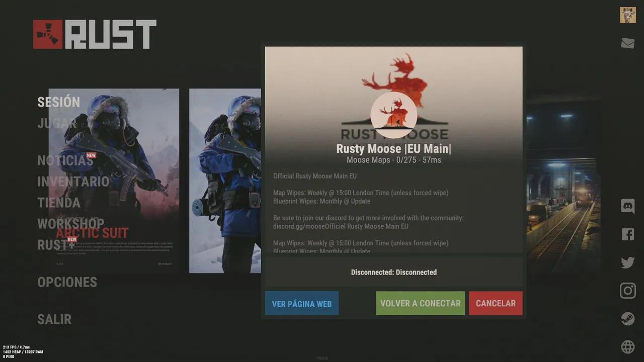
Task: Open INVENTARIO menu item
Action: (73, 182)
